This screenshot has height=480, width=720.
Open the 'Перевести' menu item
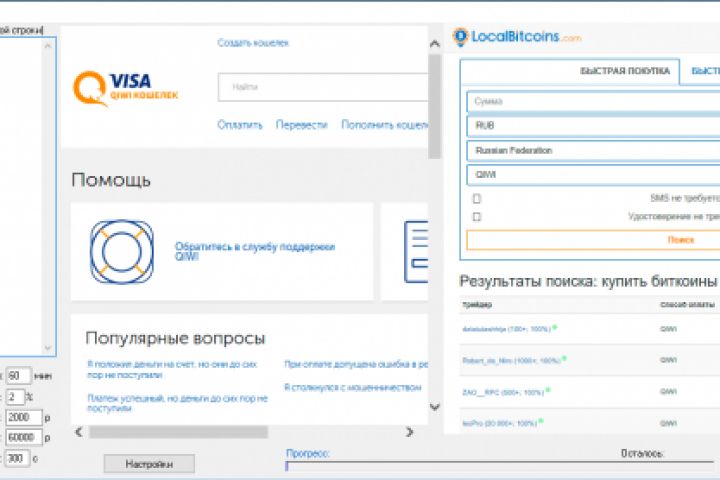pos(302,125)
